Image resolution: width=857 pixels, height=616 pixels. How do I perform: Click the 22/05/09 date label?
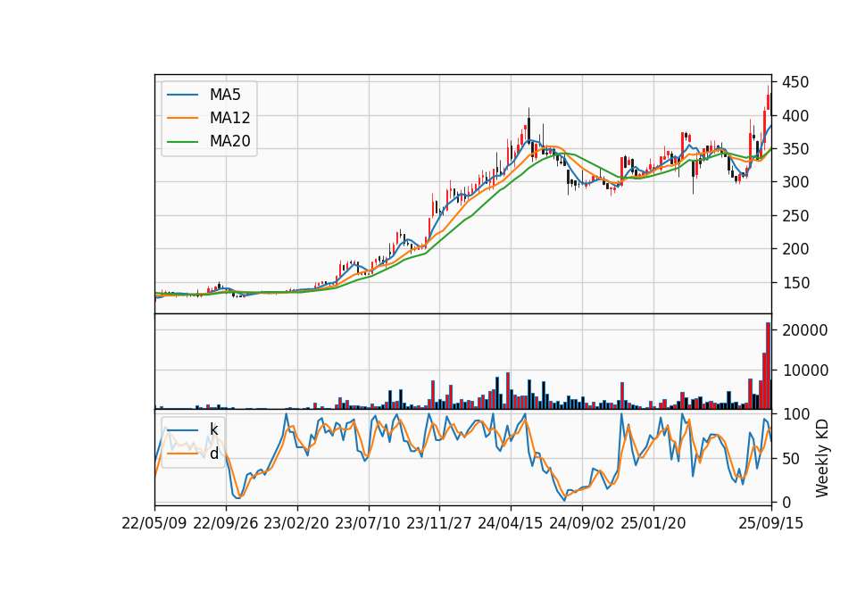click(154, 523)
